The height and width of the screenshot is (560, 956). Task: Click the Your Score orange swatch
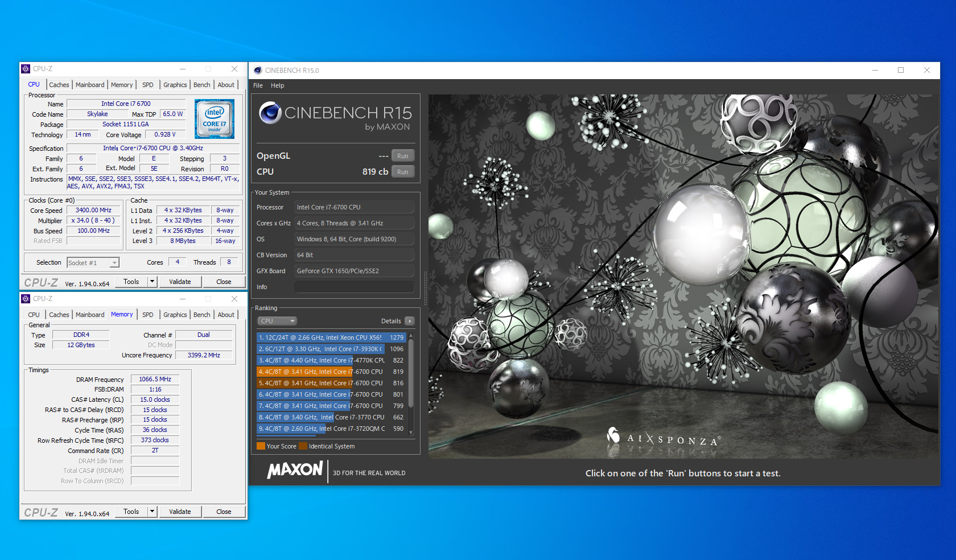(x=261, y=446)
